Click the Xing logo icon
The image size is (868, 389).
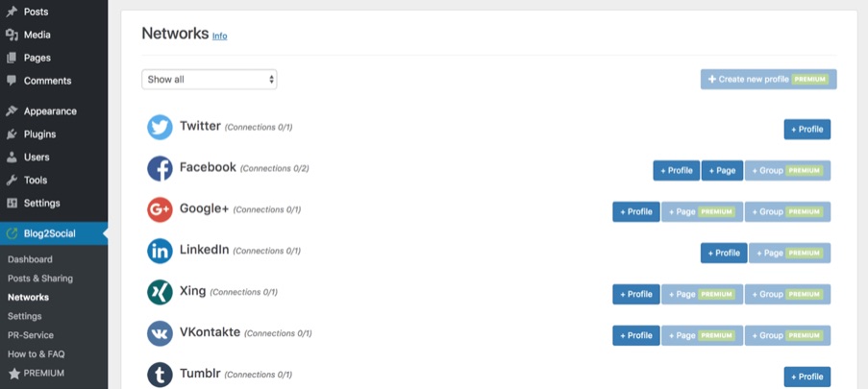(x=160, y=292)
